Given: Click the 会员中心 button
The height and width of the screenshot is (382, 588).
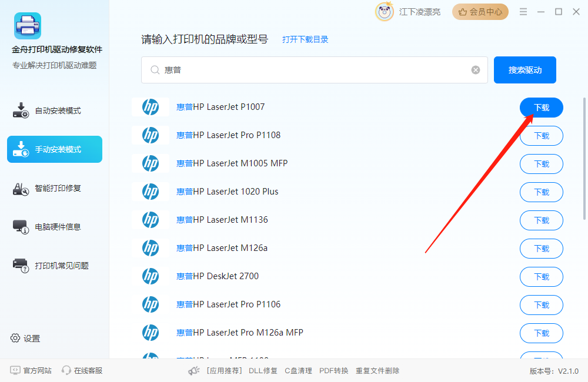Looking at the screenshot, I should tap(480, 12).
